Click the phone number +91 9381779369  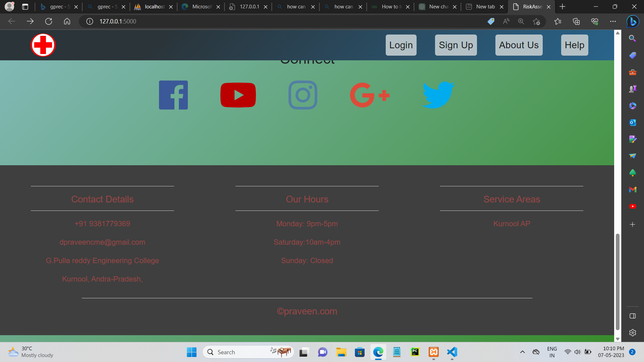[102, 224]
